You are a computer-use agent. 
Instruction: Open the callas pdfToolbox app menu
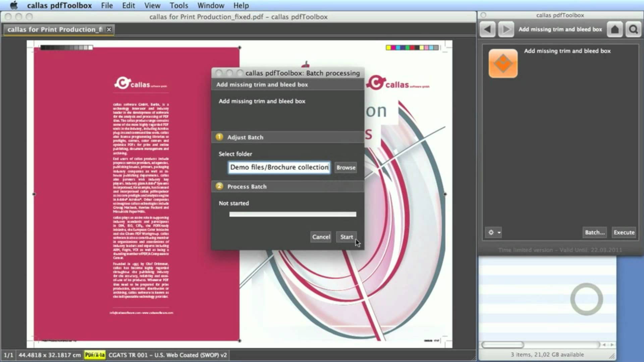[59, 5]
